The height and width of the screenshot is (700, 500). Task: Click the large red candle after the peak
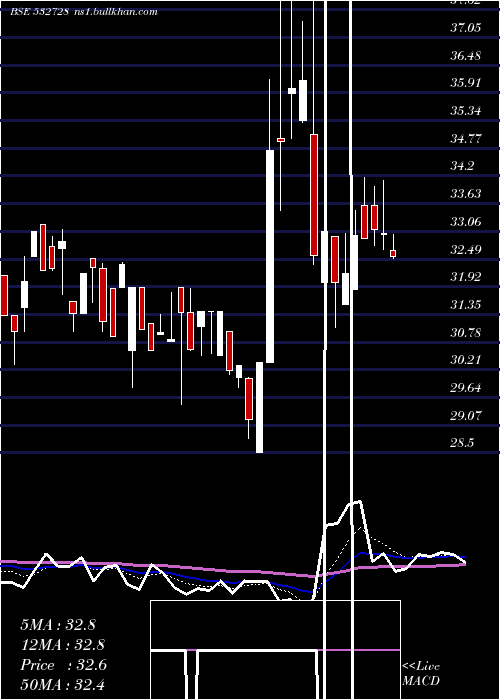[x=314, y=195]
